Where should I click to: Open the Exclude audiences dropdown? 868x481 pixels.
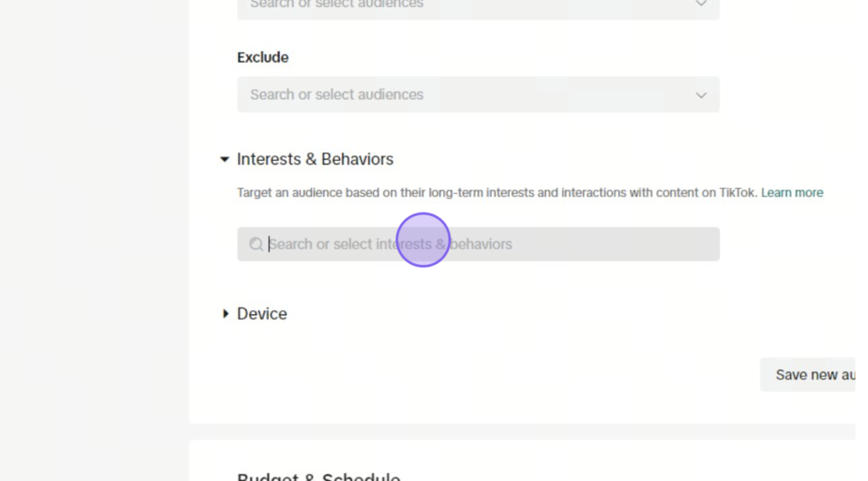[x=478, y=95]
